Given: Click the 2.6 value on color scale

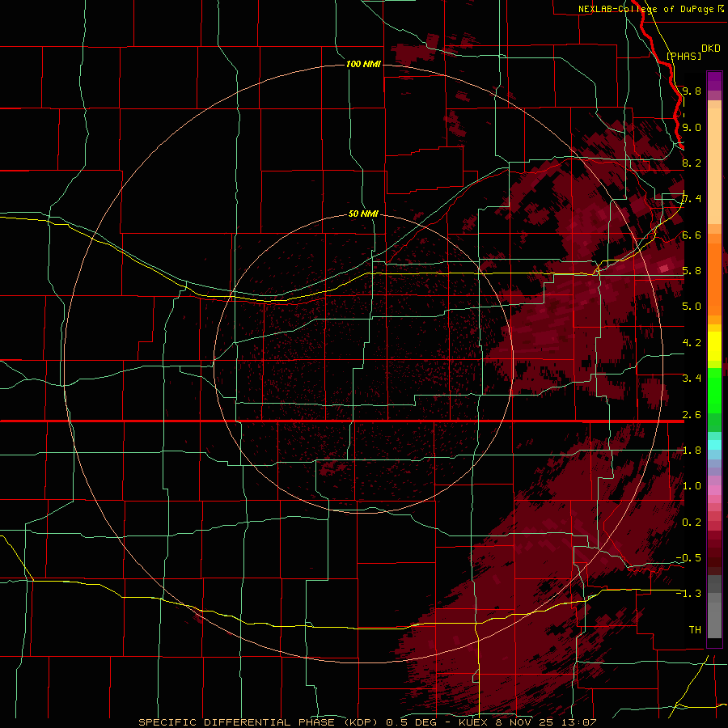Looking at the screenshot, I should point(692,414).
